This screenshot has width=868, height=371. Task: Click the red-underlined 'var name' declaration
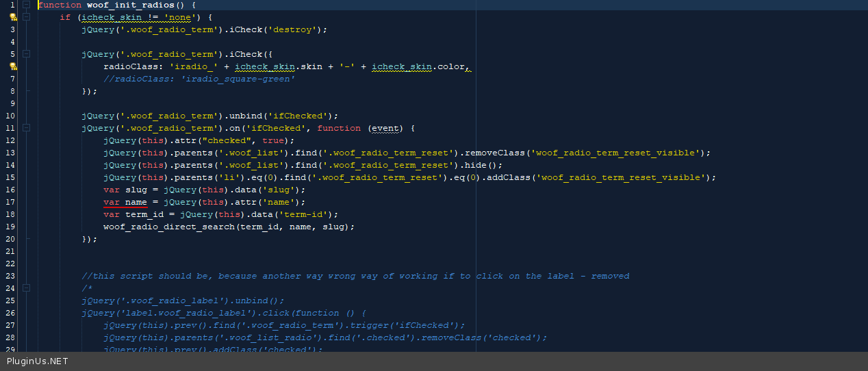(x=125, y=202)
